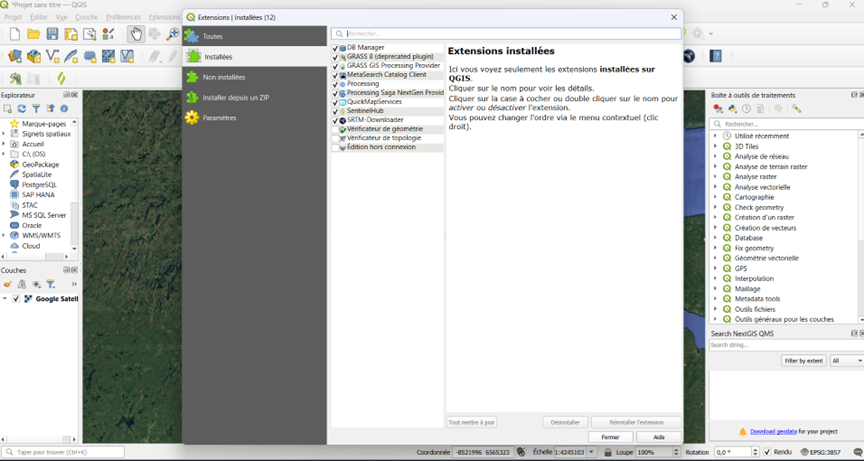Click the New project blank page icon
The height and width of the screenshot is (461, 864).
tap(15, 35)
